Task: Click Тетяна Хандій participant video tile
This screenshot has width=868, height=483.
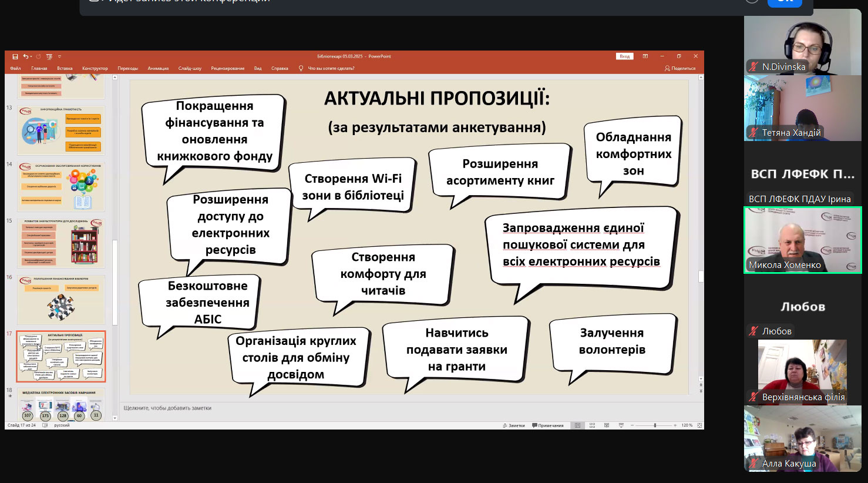Action: 803,108
